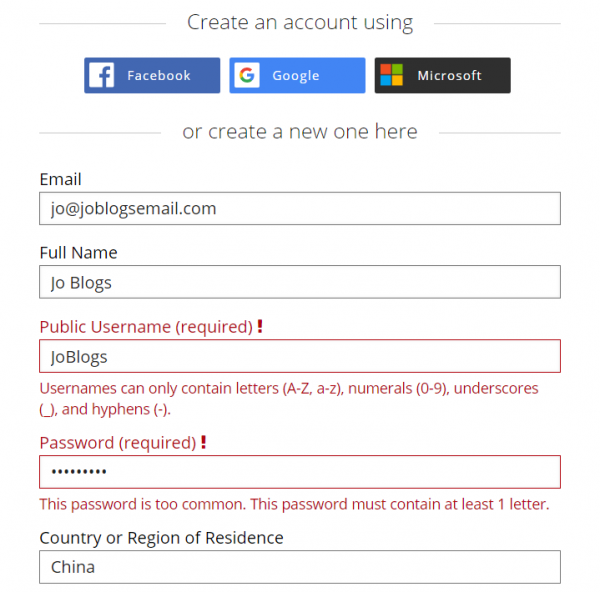This screenshot has height=592, width=600.
Task: Click the red exclamation mark beside Public Username
Action: tap(260, 327)
